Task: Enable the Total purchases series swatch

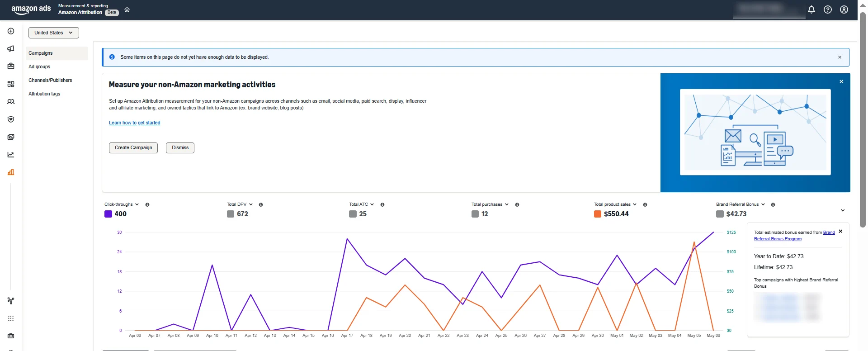Action: (475, 214)
